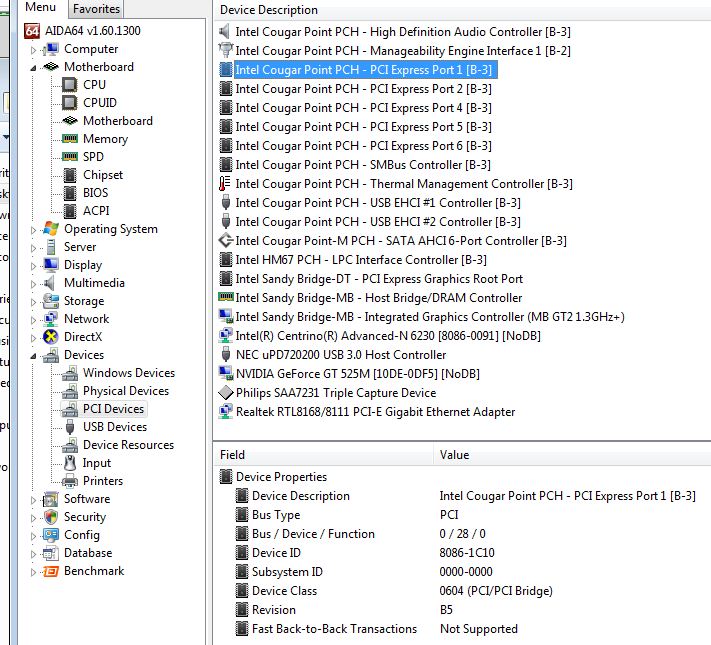Click the Input mouse icon
The image size is (711, 645).
point(69,463)
